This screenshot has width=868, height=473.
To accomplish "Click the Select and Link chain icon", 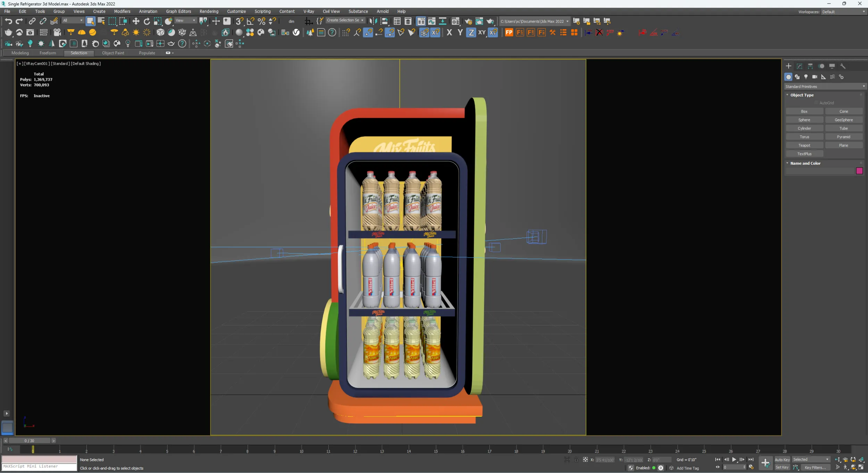I will pos(32,21).
